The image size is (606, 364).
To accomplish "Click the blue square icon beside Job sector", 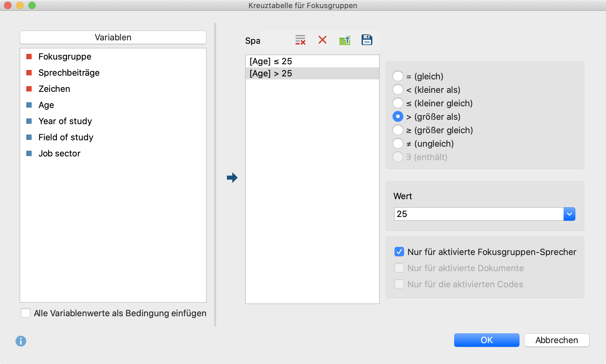I will 29,153.
